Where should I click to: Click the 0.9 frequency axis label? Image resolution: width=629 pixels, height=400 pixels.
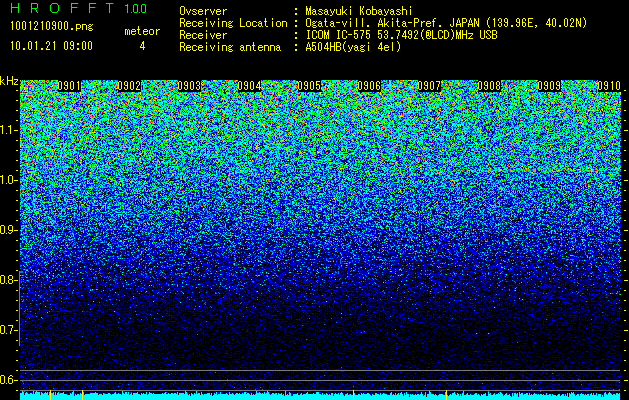tap(8, 230)
